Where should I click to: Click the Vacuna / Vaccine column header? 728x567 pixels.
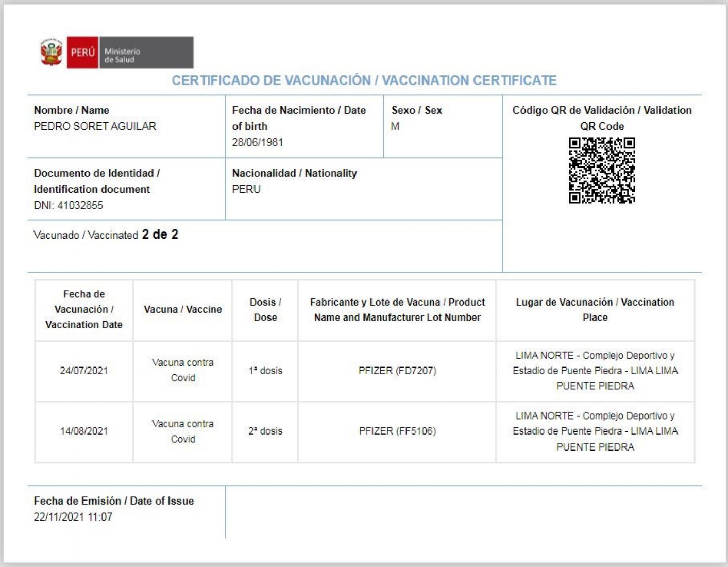point(183,309)
